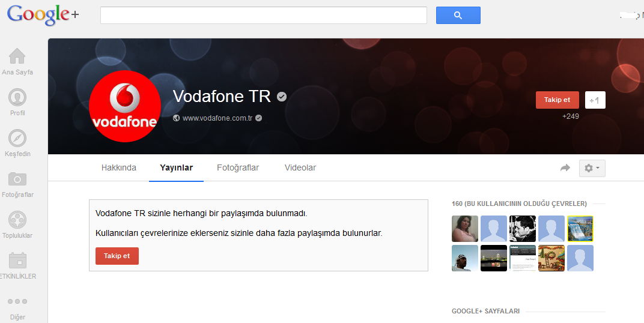Open night city skyline thumbnail
The image size is (644, 323).
click(494, 258)
